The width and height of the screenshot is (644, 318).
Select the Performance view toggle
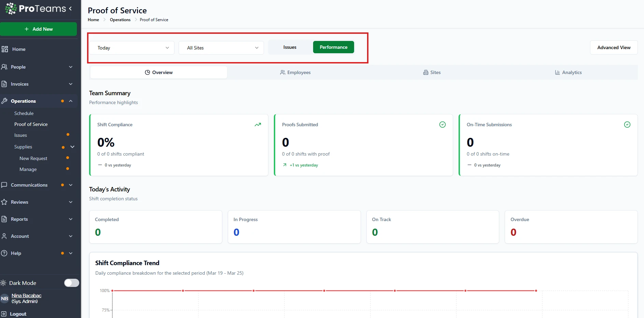coord(333,47)
